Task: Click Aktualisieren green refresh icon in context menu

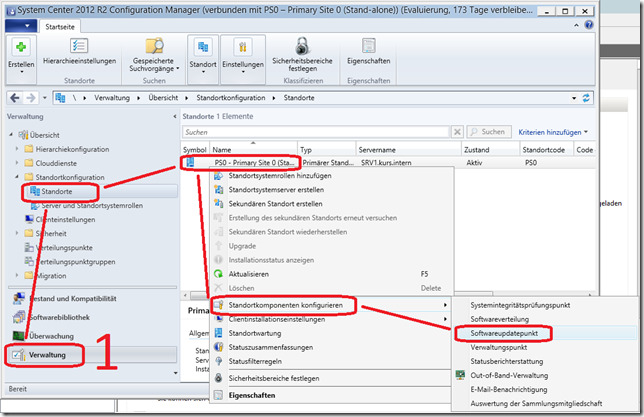Action: (x=218, y=274)
